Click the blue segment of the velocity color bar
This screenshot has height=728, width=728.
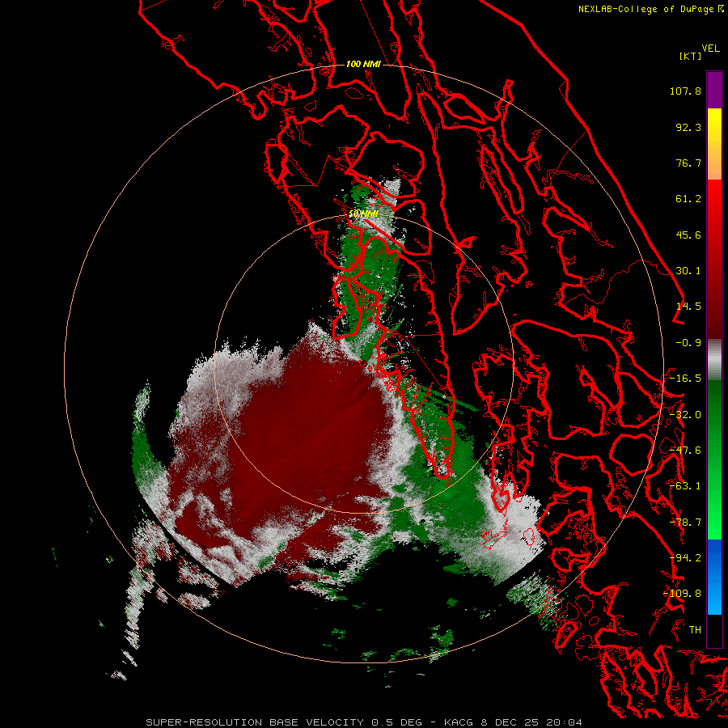[714, 577]
